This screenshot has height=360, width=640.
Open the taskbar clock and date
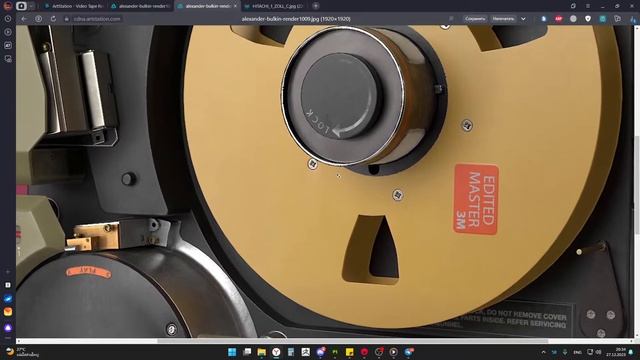(x=616, y=352)
